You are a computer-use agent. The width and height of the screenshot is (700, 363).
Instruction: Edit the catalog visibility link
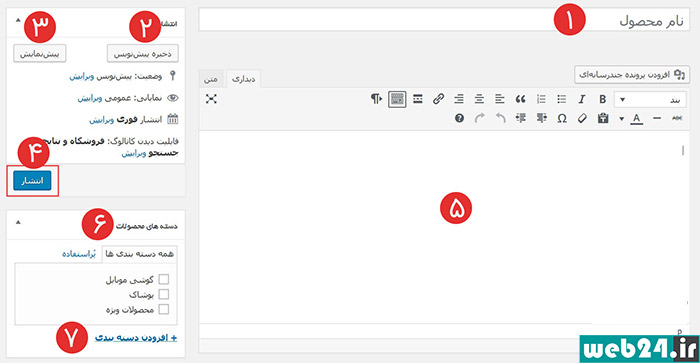click(x=133, y=153)
